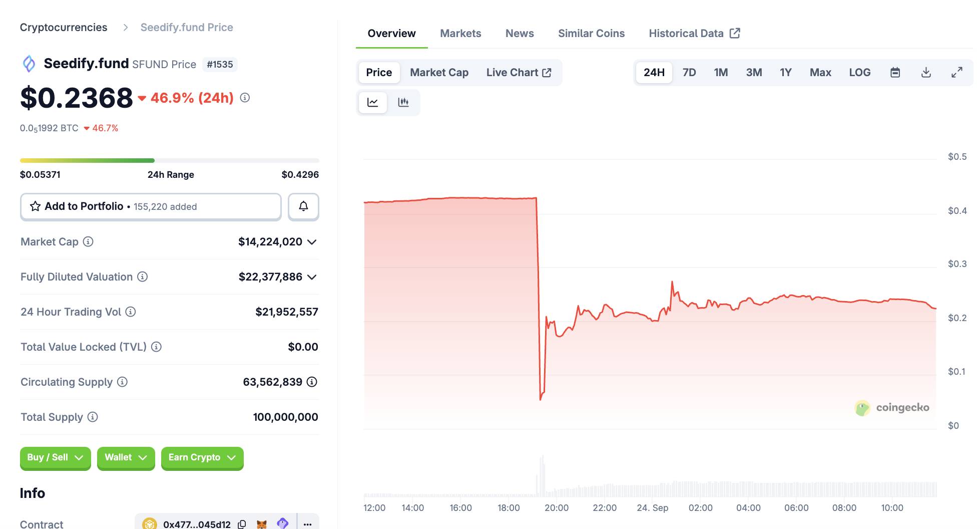Click the $21,952,557 trading volume value

[287, 312]
